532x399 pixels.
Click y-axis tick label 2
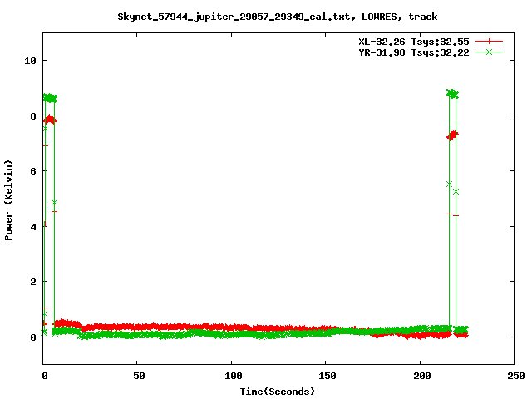33,282
